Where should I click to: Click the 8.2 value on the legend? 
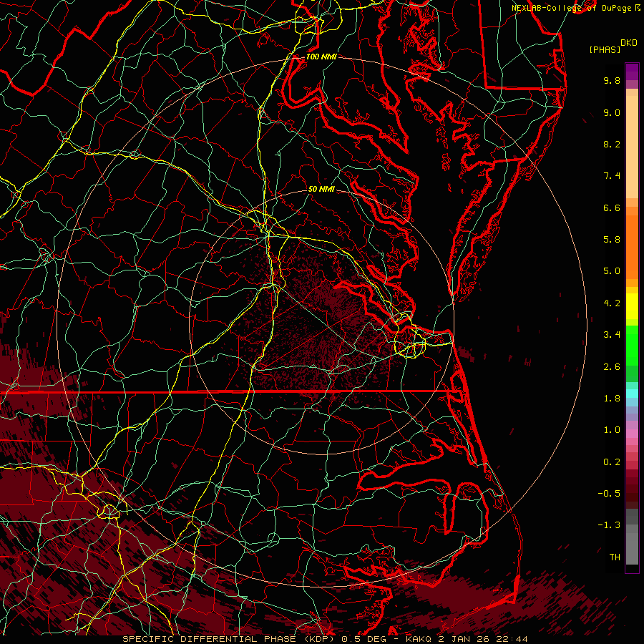pyautogui.click(x=612, y=144)
